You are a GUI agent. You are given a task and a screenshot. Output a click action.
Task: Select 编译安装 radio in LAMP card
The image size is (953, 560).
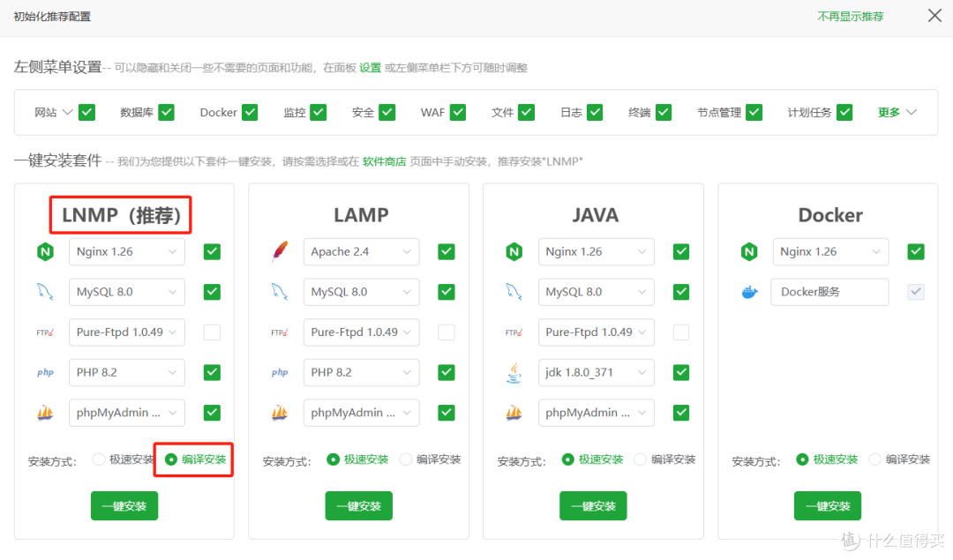(406, 459)
